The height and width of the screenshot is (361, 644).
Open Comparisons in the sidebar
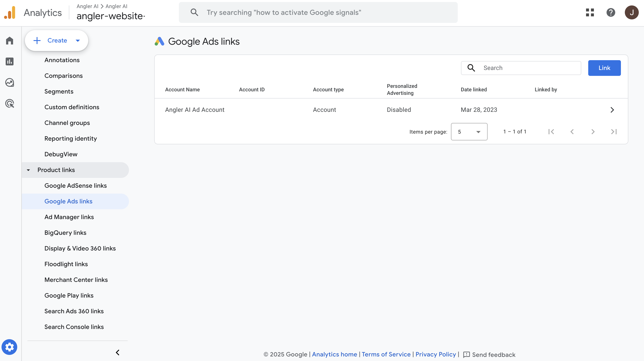click(63, 76)
